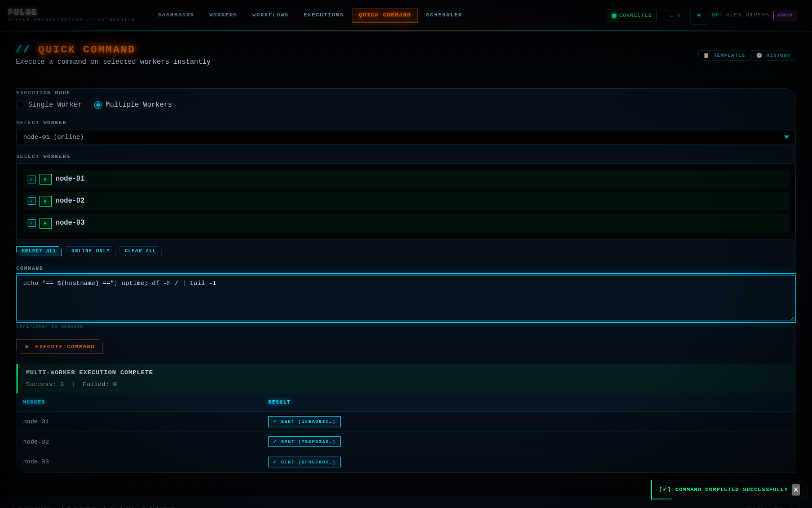Screen dimensions: 812x508
Task: Click the ADMIN role badge
Action: [784, 15]
